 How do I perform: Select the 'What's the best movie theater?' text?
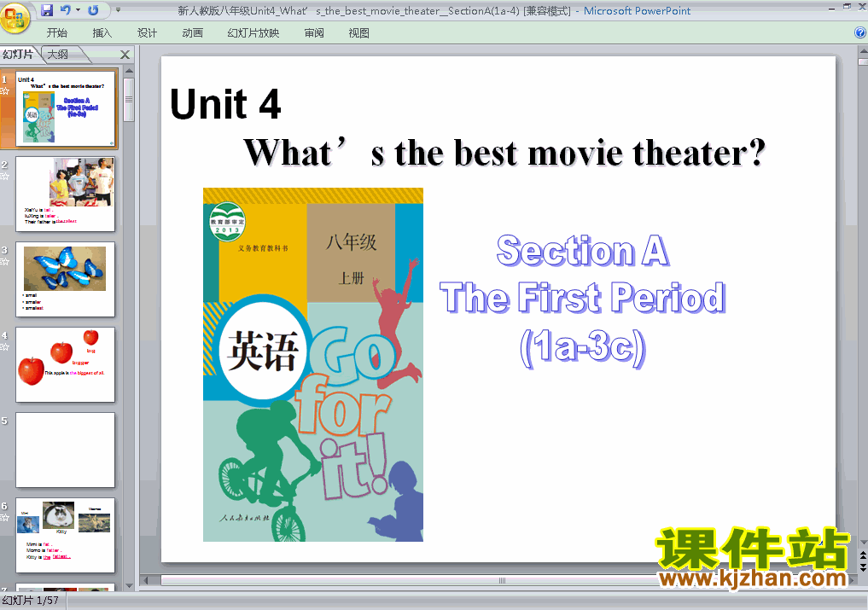coord(505,153)
